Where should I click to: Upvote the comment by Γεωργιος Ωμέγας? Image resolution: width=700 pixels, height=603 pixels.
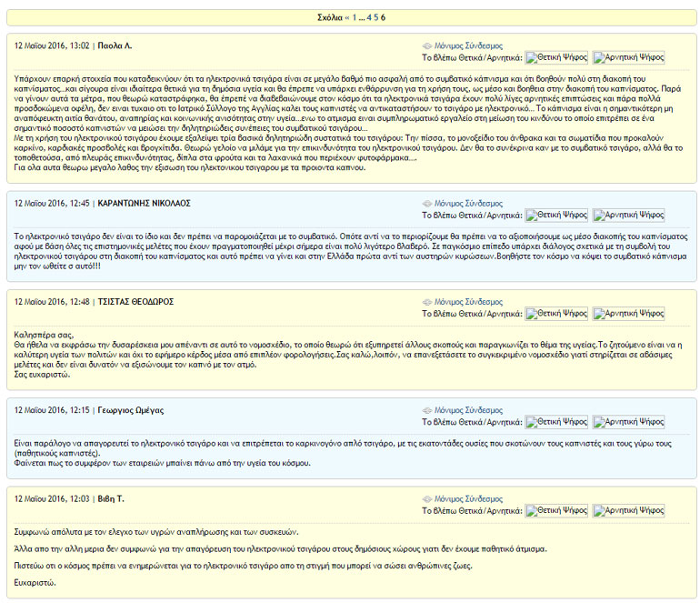[556, 422]
